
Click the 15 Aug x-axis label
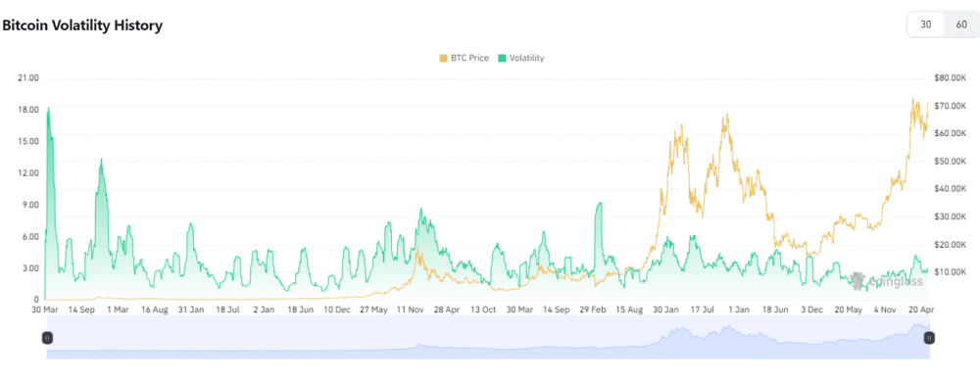pos(629,310)
